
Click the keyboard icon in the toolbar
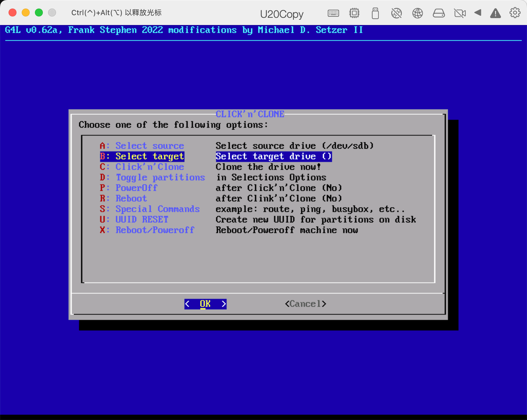click(x=333, y=13)
